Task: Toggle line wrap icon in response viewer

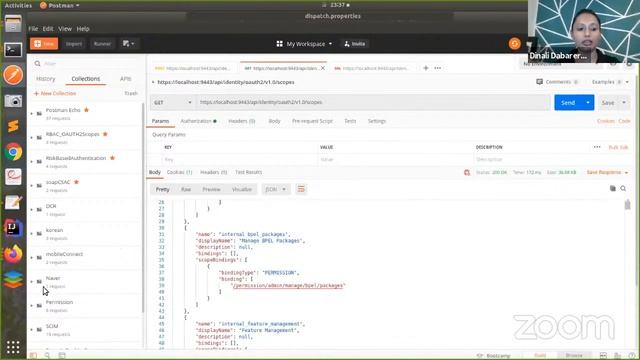Action: (301, 189)
